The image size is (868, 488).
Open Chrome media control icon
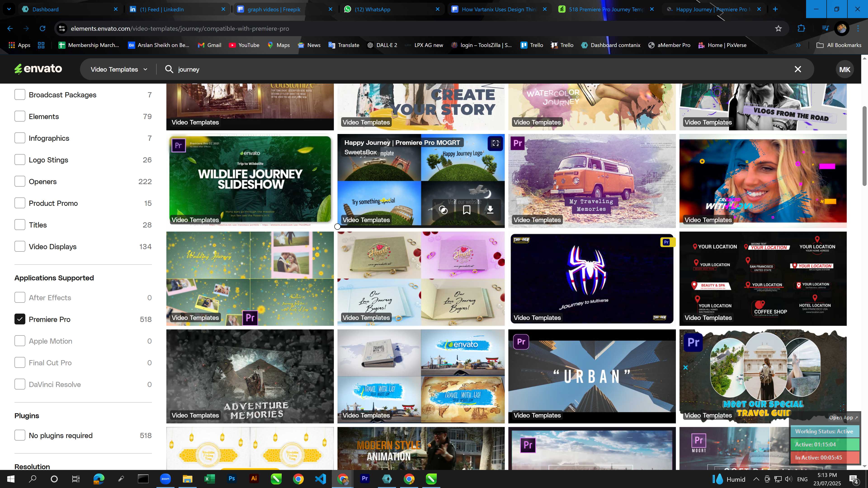click(825, 29)
